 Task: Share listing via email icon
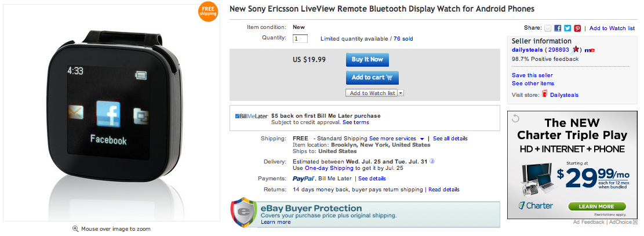pos(548,28)
